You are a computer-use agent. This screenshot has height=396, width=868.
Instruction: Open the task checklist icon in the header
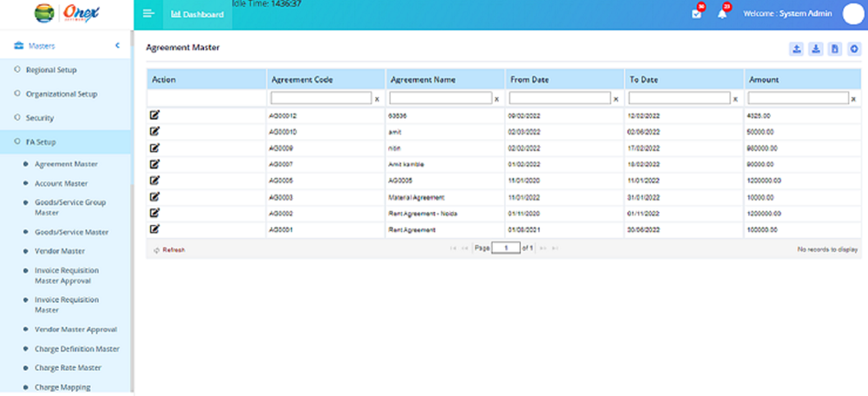point(696,14)
